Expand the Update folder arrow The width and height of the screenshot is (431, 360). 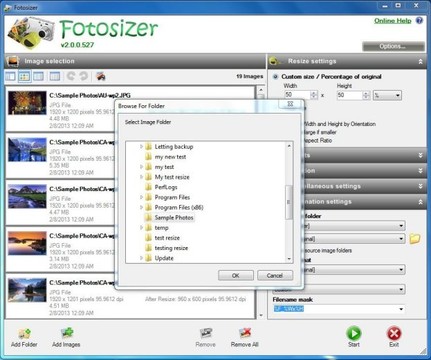(141, 258)
